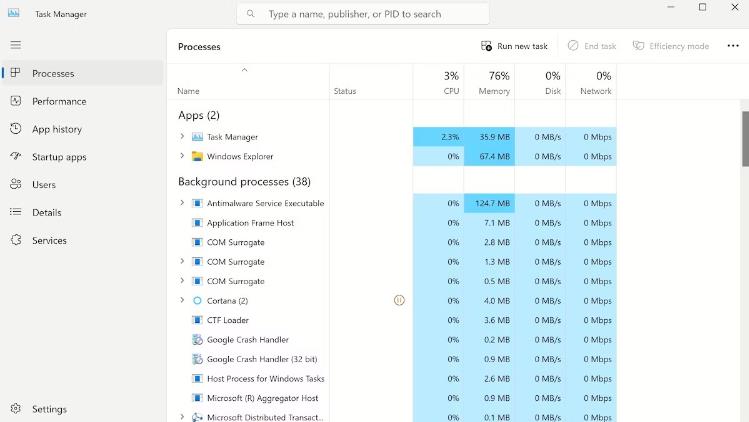The height and width of the screenshot is (422, 749).
Task: Sort by the Network column header
Action: 591,82
